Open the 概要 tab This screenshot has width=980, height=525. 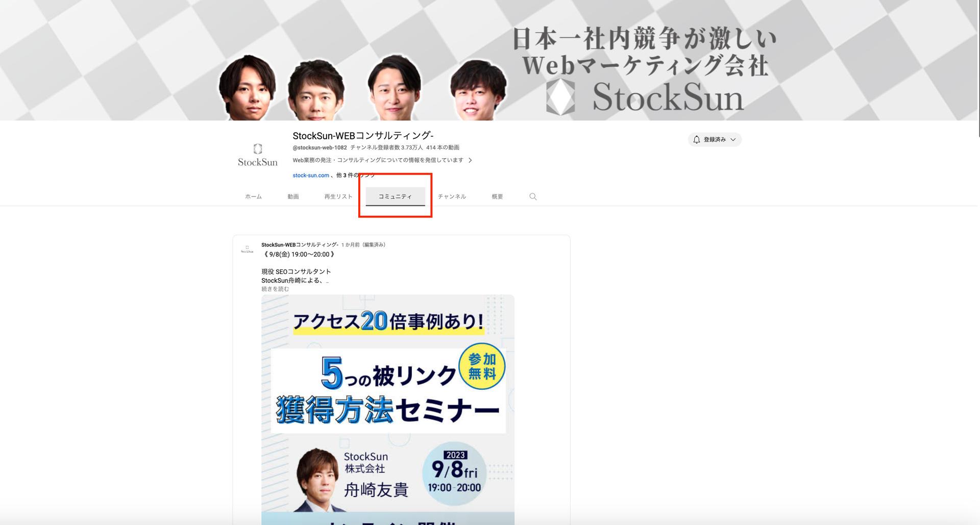(x=498, y=196)
